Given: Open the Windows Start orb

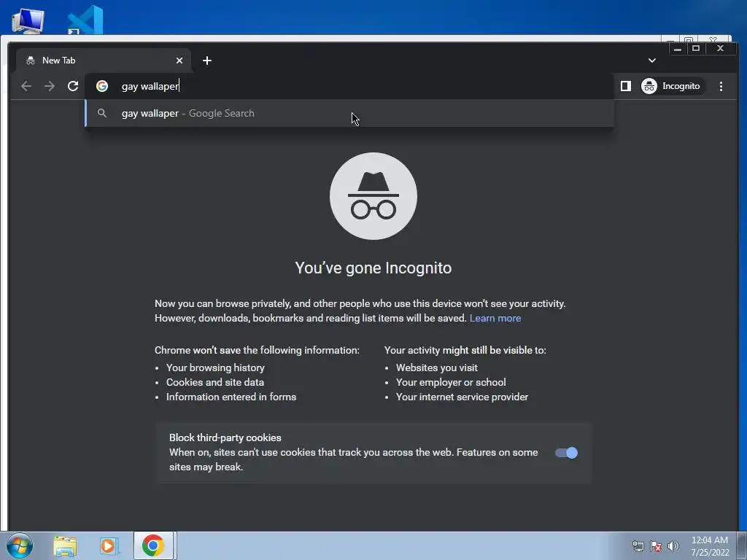Looking at the screenshot, I should coord(20,545).
